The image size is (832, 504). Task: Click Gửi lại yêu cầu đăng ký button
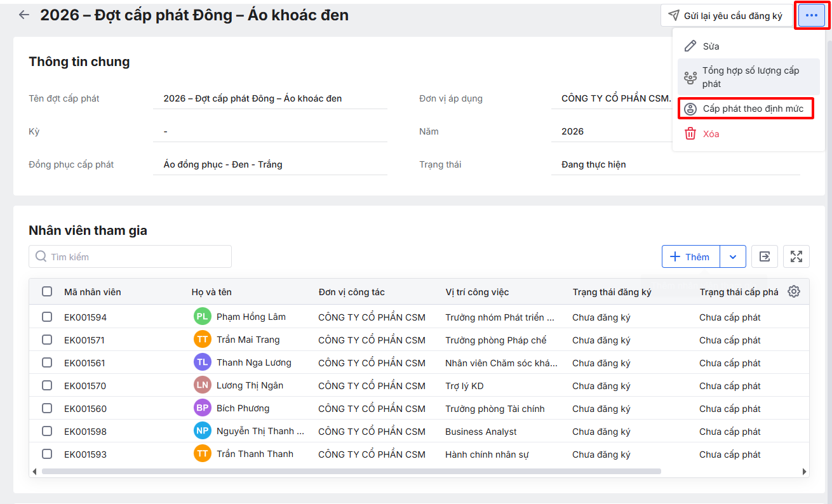[726, 16]
